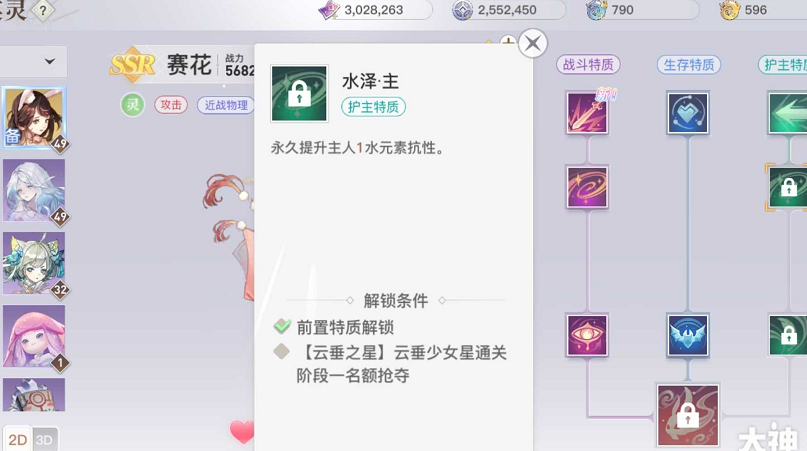Screen dimensions: 807x451
Task: Select the pink jellyfish spirit portrait
Action: (x=34, y=336)
